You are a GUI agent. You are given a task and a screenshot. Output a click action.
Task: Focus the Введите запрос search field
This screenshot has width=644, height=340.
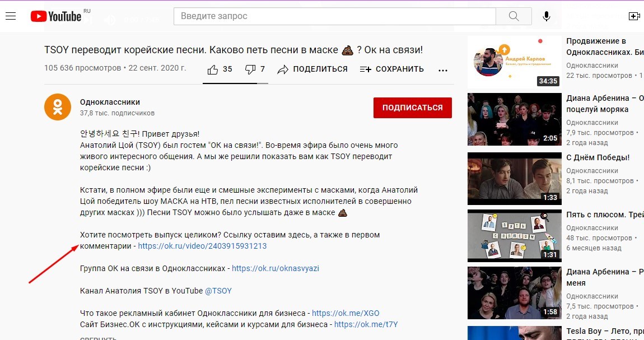point(335,16)
